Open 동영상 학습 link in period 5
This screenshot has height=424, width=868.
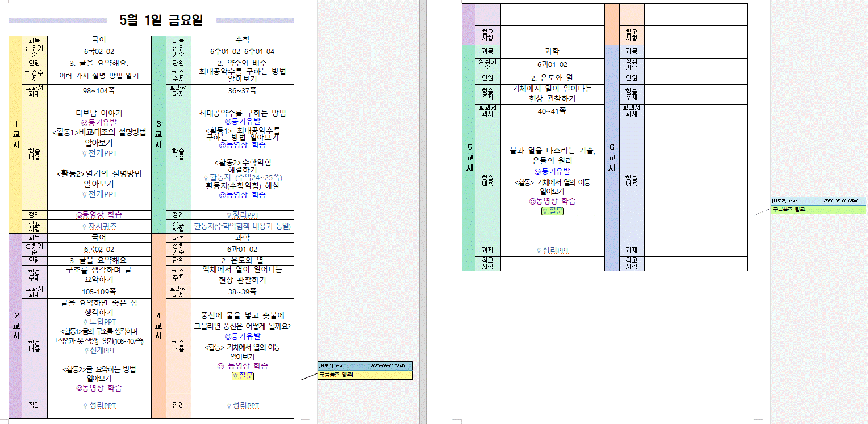tap(553, 201)
